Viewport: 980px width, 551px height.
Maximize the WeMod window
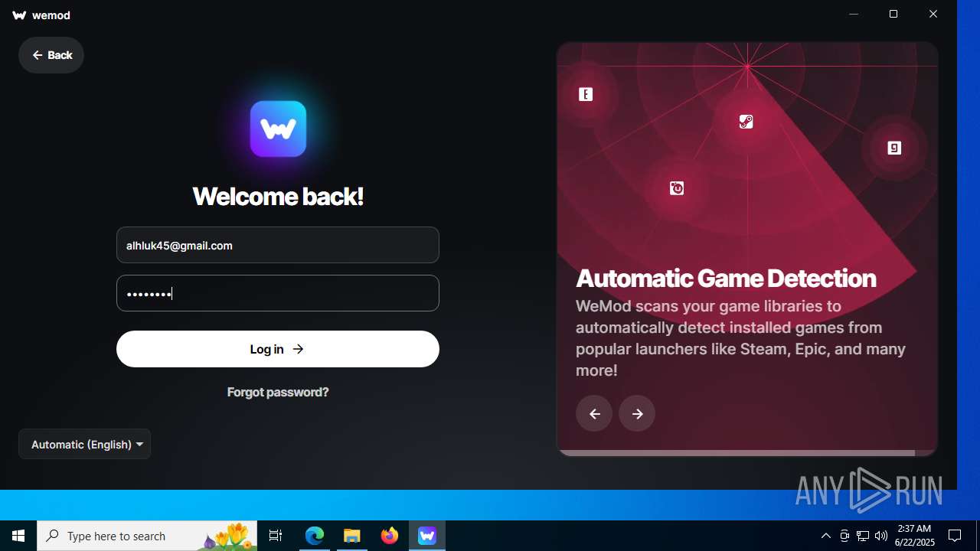tap(893, 14)
